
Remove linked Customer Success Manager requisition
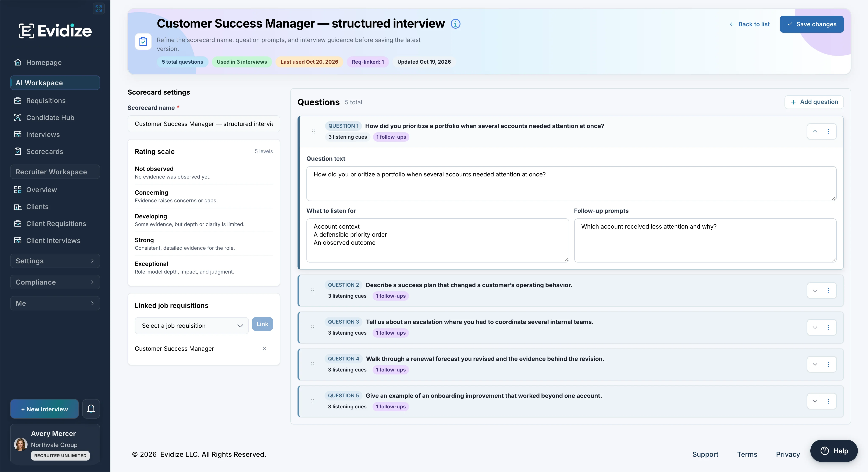click(264, 349)
